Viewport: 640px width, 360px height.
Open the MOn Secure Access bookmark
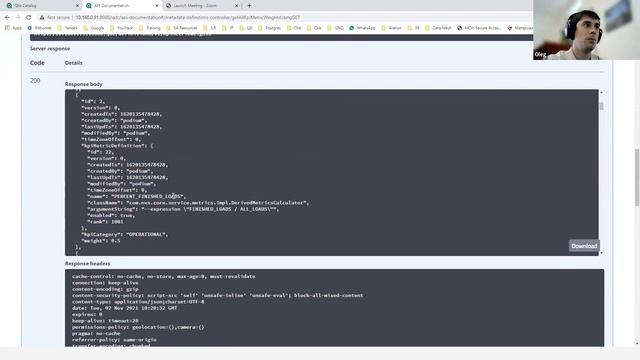pos(478,28)
